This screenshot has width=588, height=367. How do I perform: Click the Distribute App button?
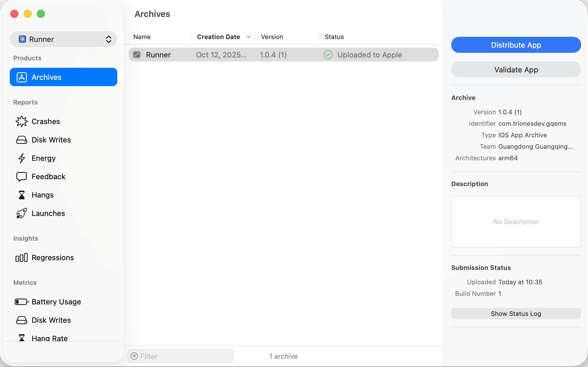click(516, 45)
